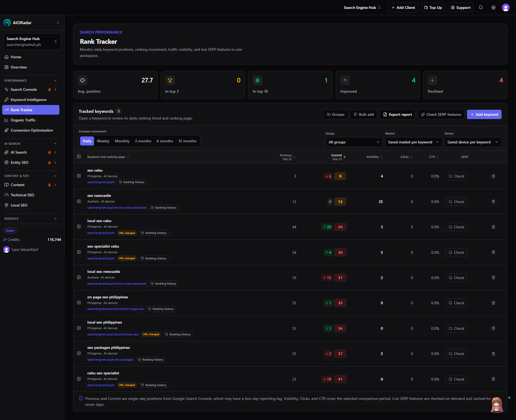Collapse the INSIGHTS section
The width and height of the screenshot is (516, 420).
(x=55, y=219)
